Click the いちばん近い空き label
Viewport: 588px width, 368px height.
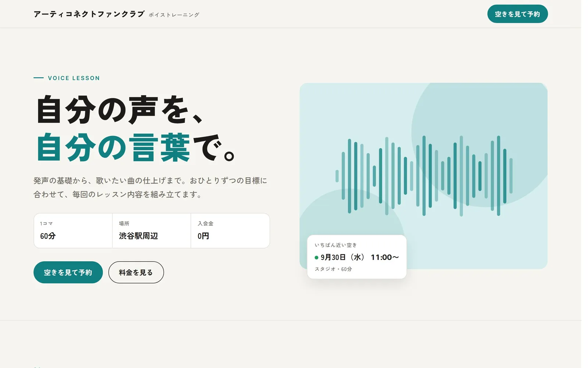336,245
